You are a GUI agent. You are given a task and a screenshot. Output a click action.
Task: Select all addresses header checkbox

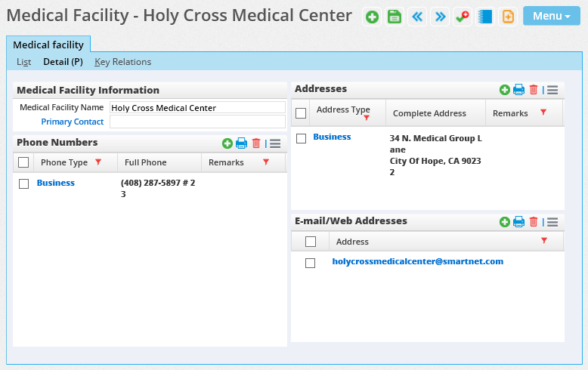click(301, 113)
